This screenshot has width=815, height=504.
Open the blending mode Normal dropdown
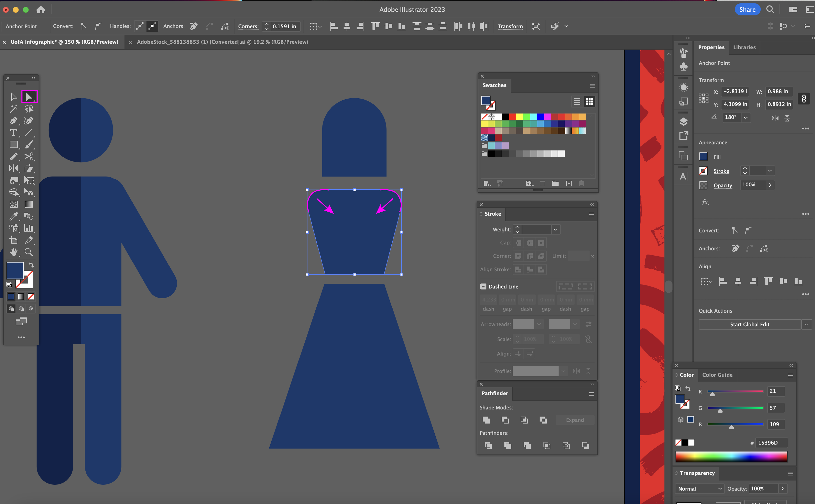(x=699, y=489)
